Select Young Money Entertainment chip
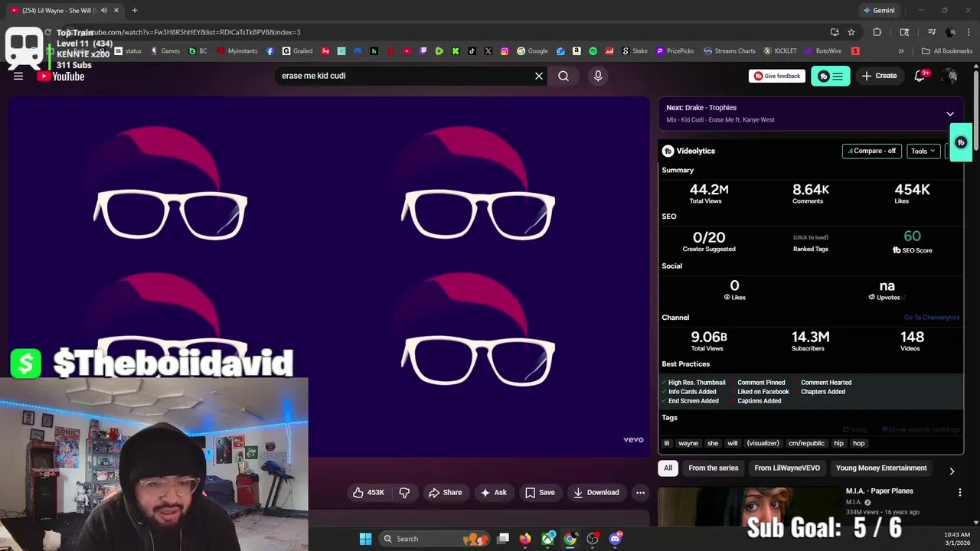 click(881, 468)
